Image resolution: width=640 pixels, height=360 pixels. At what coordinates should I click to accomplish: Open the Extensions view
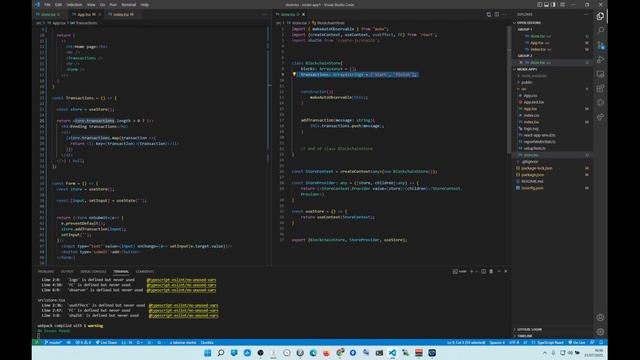click(600, 89)
